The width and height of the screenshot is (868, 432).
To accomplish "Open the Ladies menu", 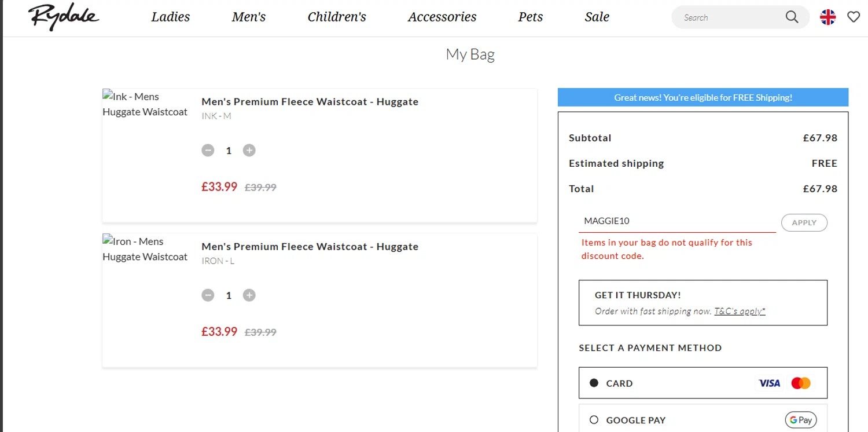I will (171, 17).
